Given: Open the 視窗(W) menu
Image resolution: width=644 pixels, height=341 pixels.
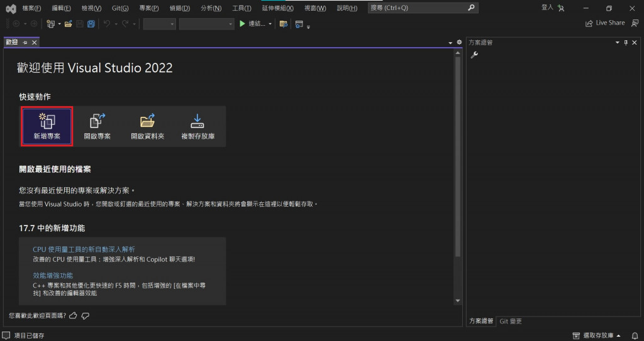Looking at the screenshot, I should pos(316,8).
